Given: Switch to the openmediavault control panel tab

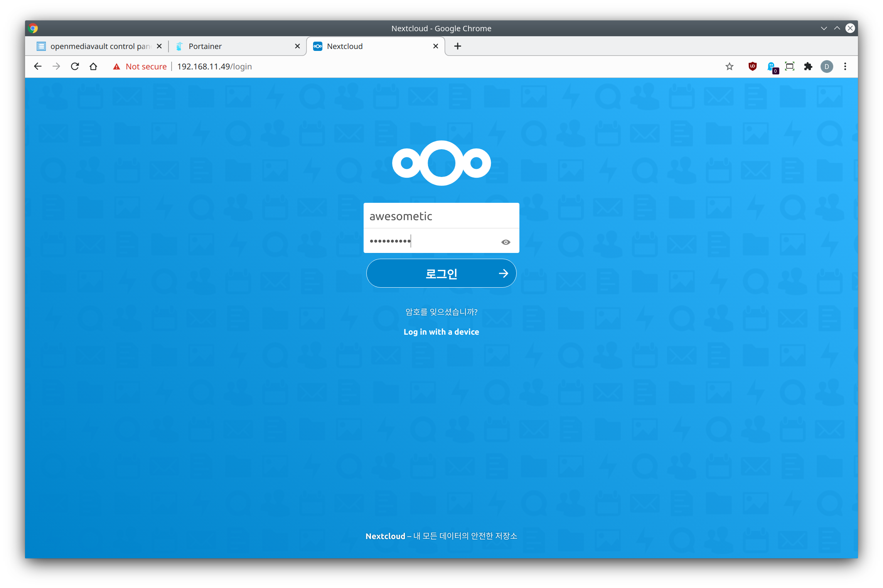Looking at the screenshot, I should point(98,46).
